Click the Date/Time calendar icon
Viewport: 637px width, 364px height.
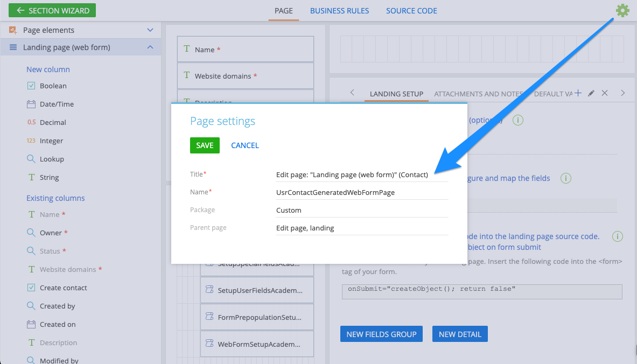click(x=31, y=104)
